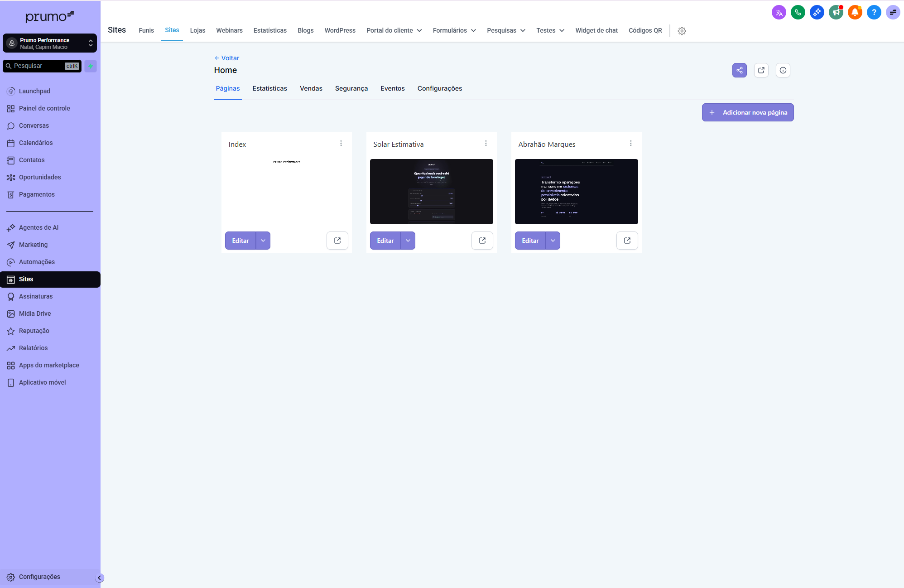Open the Portal do cliente dropdown
The width and height of the screenshot is (904, 588).
click(394, 30)
